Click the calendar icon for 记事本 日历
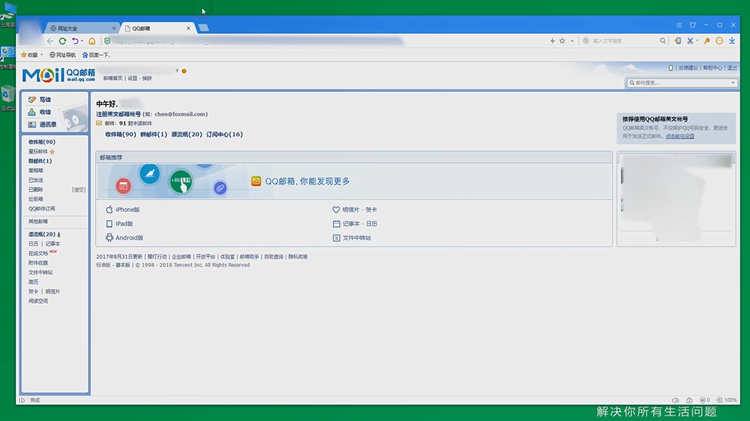Screen dimensions: 750x421 click(x=336, y=223)
